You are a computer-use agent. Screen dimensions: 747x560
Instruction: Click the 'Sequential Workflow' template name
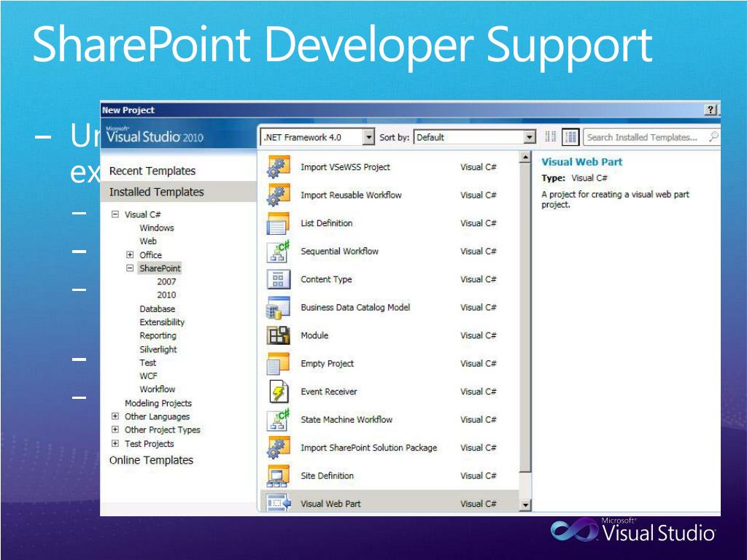[x=340, y=252]
